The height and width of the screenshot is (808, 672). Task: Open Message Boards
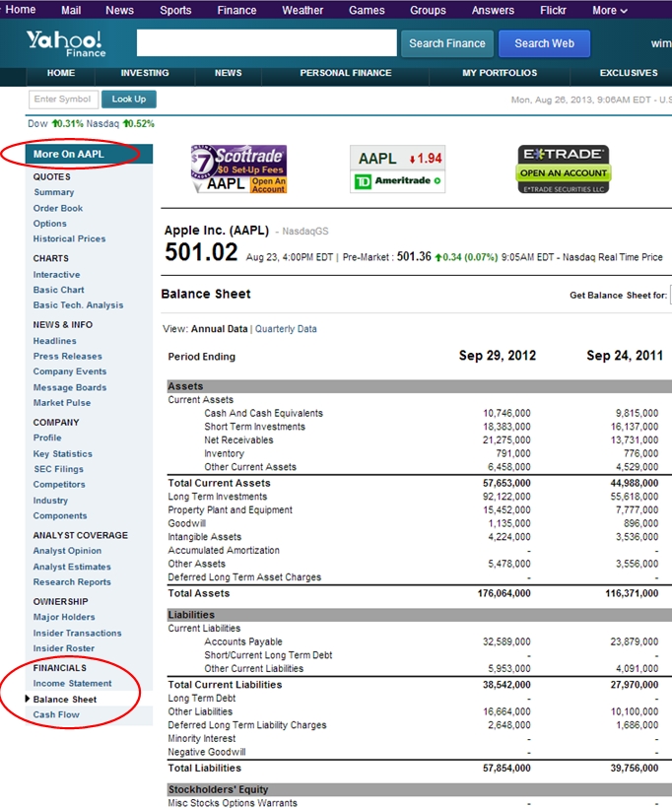point(70,387)
